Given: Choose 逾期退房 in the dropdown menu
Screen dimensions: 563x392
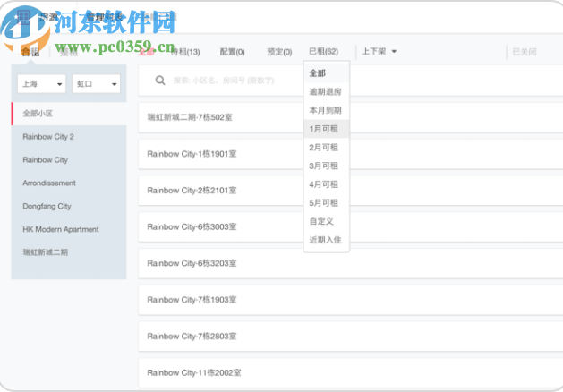Looking at the screenshot, I should coord(327,91).
